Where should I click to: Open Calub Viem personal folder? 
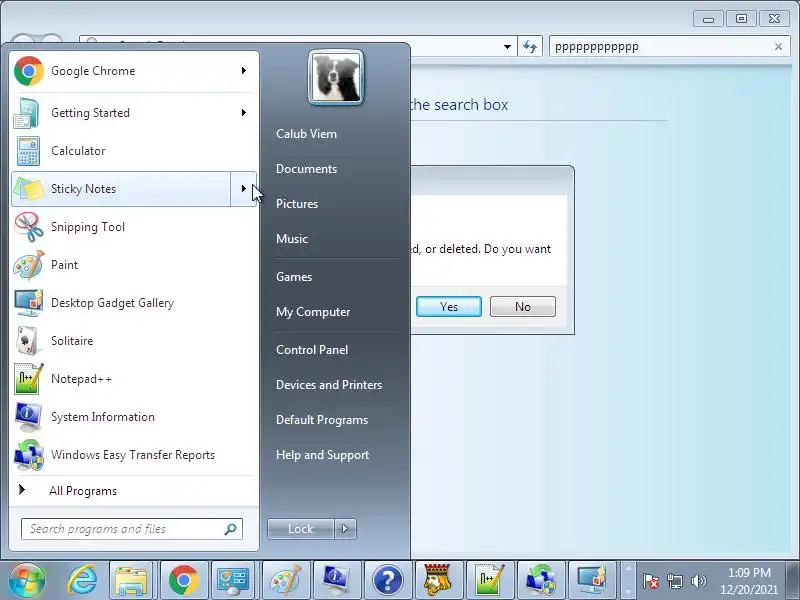tap(306, 134)
